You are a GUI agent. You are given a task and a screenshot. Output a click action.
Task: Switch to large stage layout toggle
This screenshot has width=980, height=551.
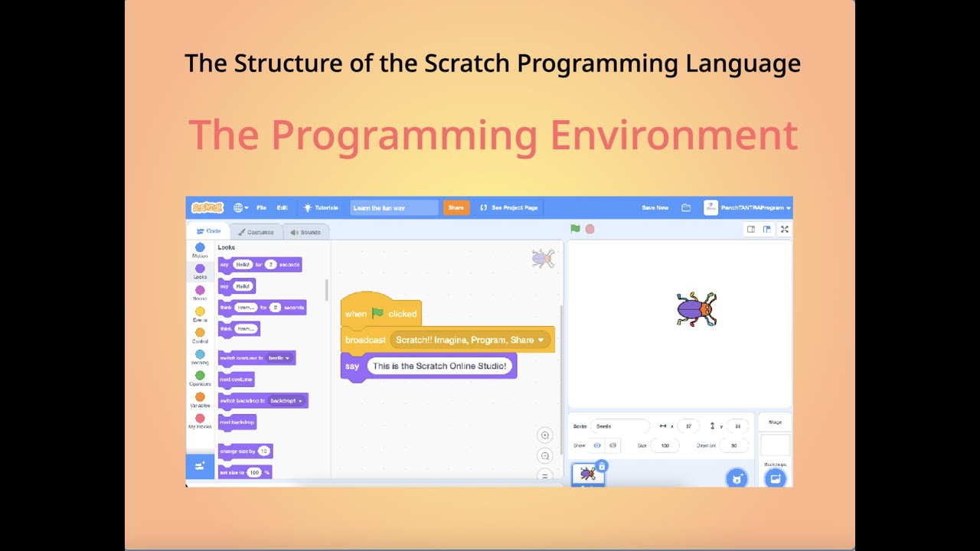click(x=766, y=229)
